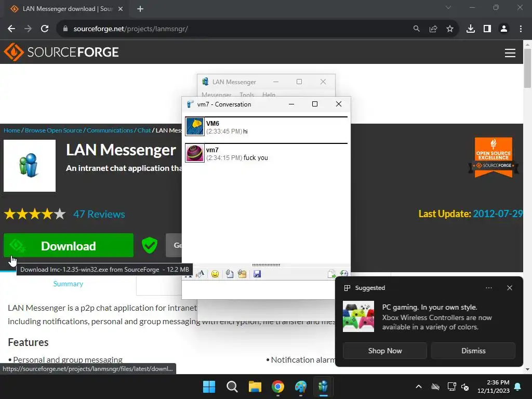Screen dimensions: 532x399
Task: Show hidden system tray icons
Action: pos(419,387)
